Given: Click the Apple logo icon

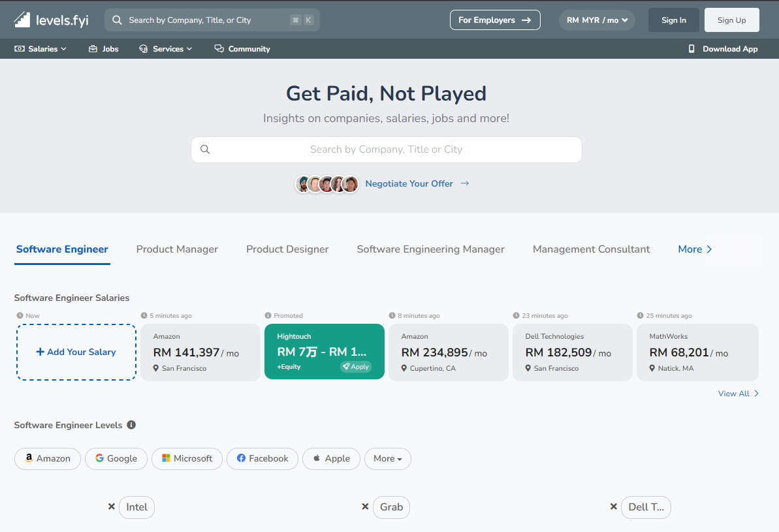Looking at the screenshot, I should click(x=317, y=458).
